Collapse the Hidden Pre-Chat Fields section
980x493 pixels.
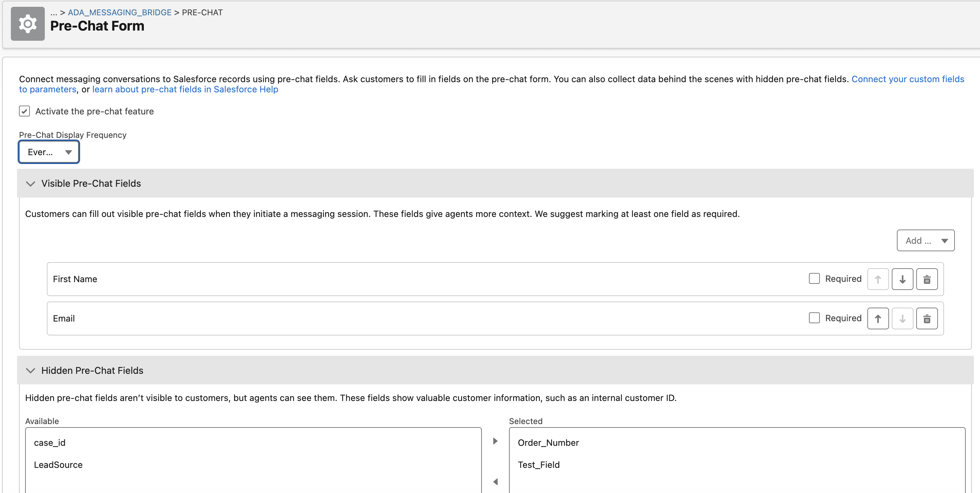click(x=31, y=370)
